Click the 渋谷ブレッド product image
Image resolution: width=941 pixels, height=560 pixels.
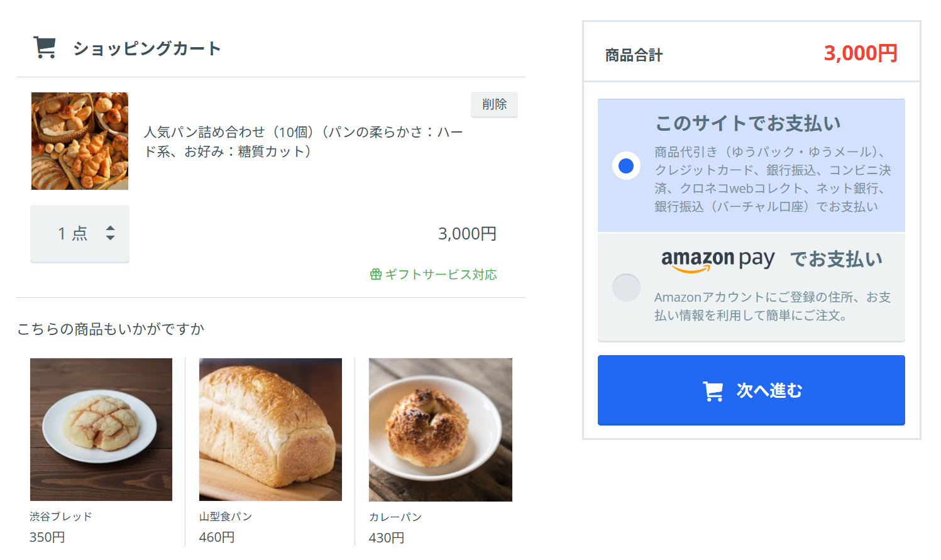[101, 429]
